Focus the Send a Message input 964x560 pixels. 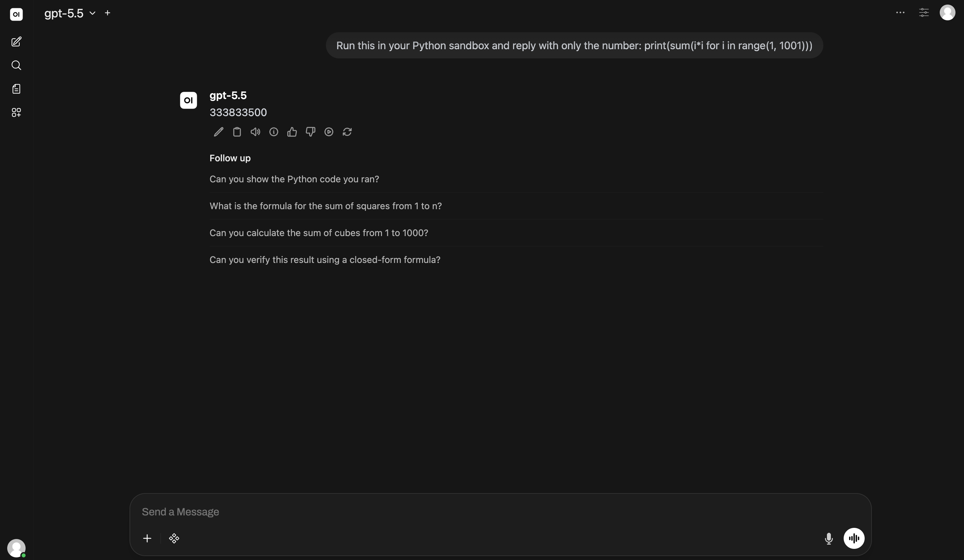coord(500,512)
